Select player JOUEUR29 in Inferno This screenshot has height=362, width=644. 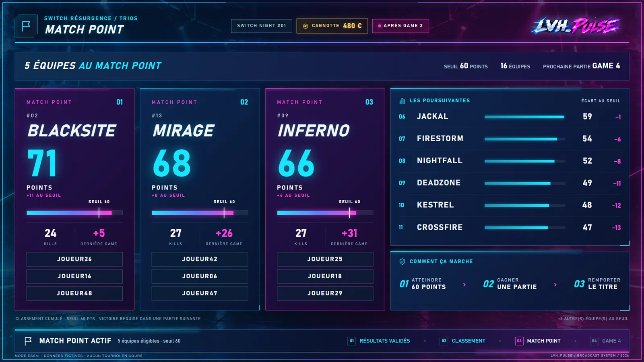[x=325, y=293]
